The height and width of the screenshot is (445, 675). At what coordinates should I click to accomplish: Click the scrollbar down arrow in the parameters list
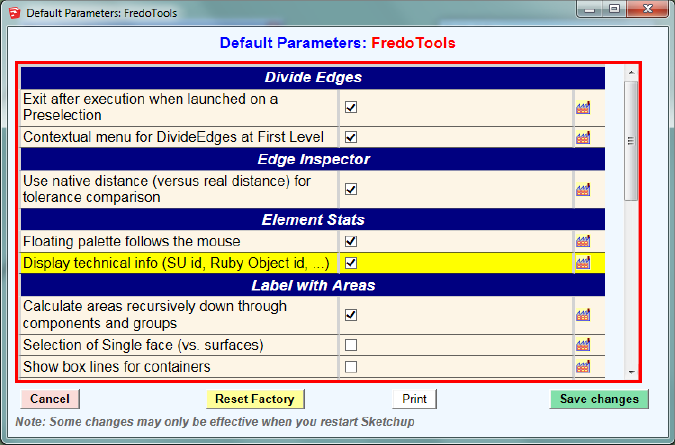(632, 372)
